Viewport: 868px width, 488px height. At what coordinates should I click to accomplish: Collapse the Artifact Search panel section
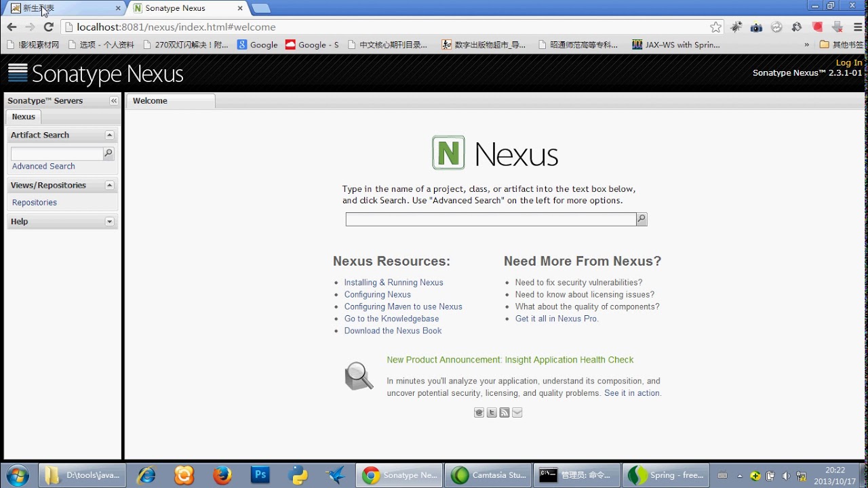pyautogui.click(x=109, y=135)
